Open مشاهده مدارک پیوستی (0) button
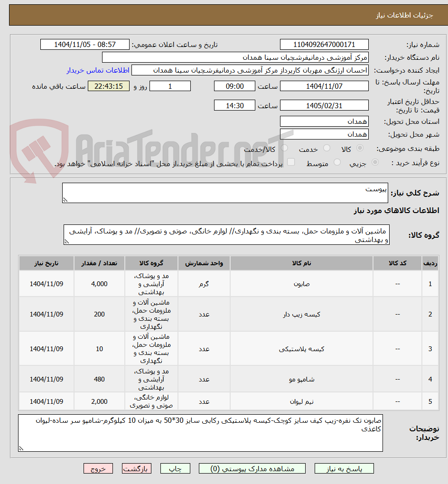The image size is (448, 484). tap(252, 468)
